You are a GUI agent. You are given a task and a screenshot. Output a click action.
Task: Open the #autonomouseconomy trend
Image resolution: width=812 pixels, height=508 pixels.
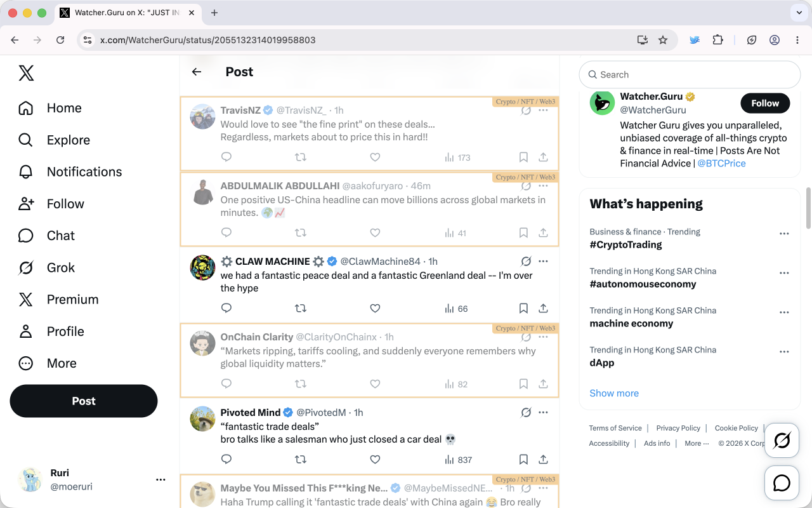coord(643,284)
